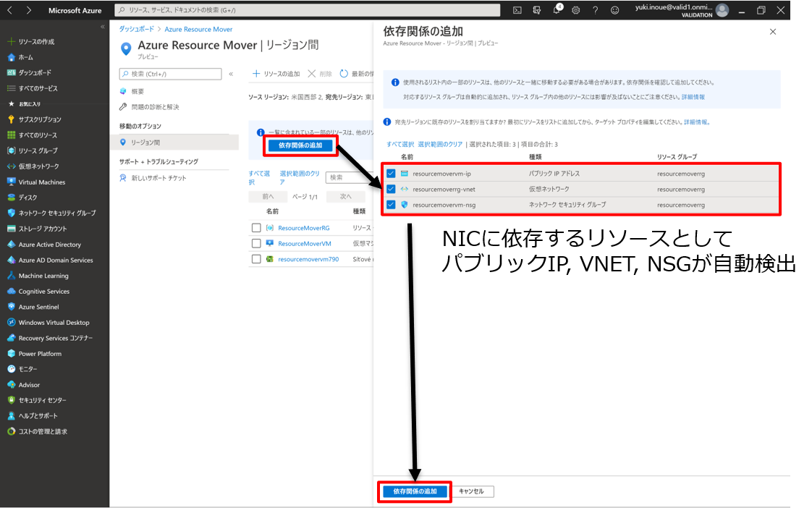The width and height of the screenshot is (812, 508).
Task: Open すべてのリソース in the sidebar
Action: (33, 135)
